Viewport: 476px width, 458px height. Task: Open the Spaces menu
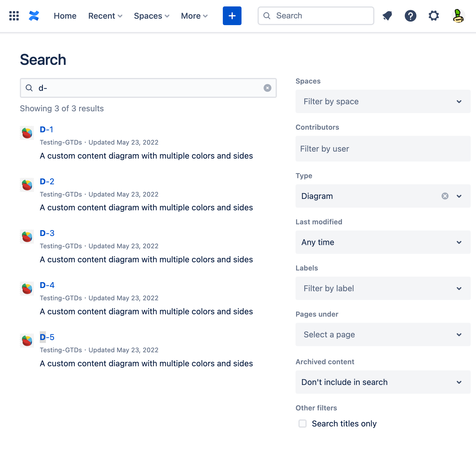tap(151, 16)
